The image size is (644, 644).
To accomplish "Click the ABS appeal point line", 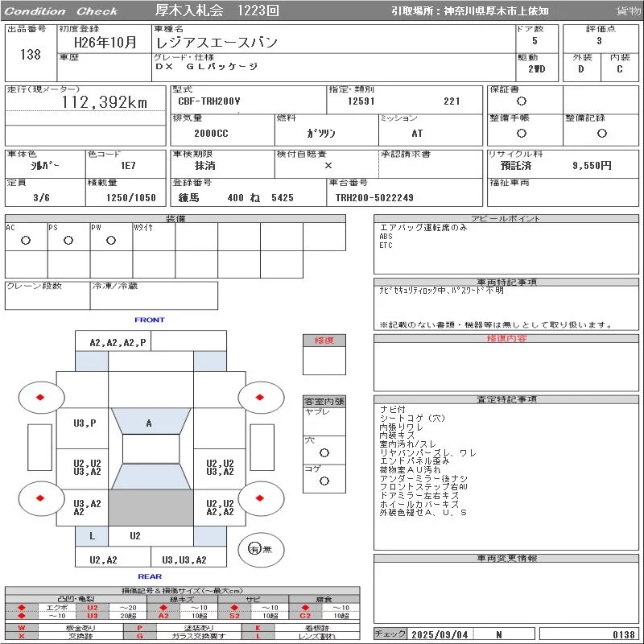I will click(x=386, y=237).
